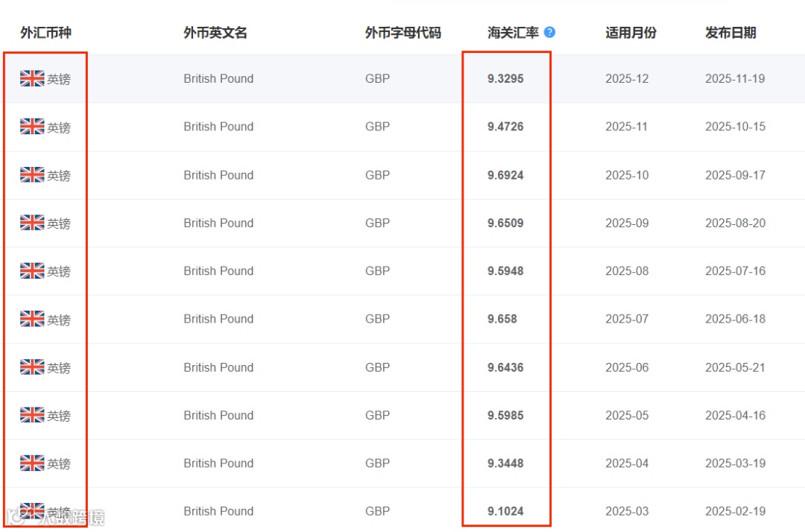Click the UK flag in the 2025-10 row
This screenshot has height=532, width=805.
pos(32,174)
